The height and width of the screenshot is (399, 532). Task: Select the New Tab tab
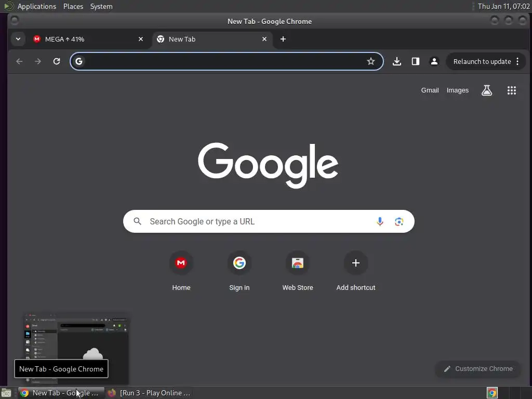coord(212,39)
